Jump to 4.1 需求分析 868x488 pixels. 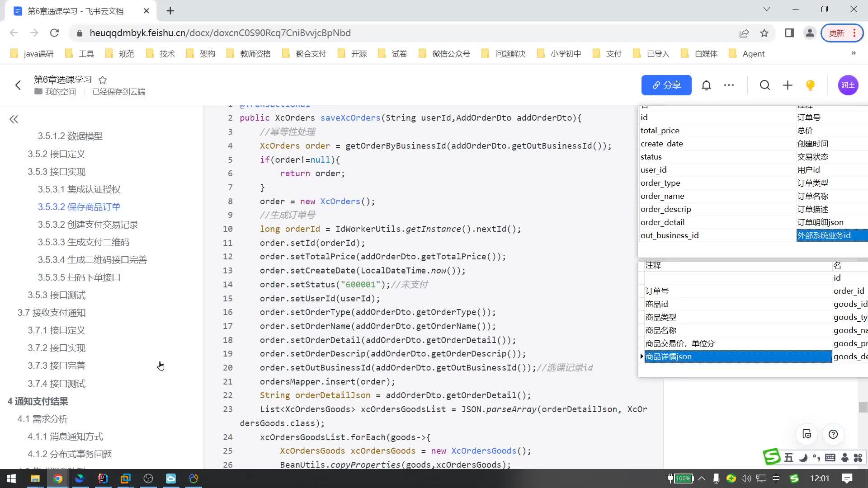coord(43,419)
